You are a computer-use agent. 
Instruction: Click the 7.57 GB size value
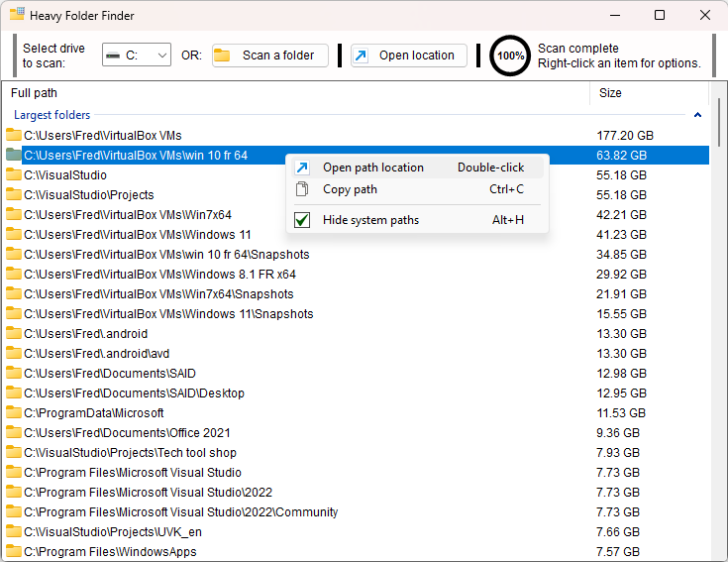coord(618,551)
